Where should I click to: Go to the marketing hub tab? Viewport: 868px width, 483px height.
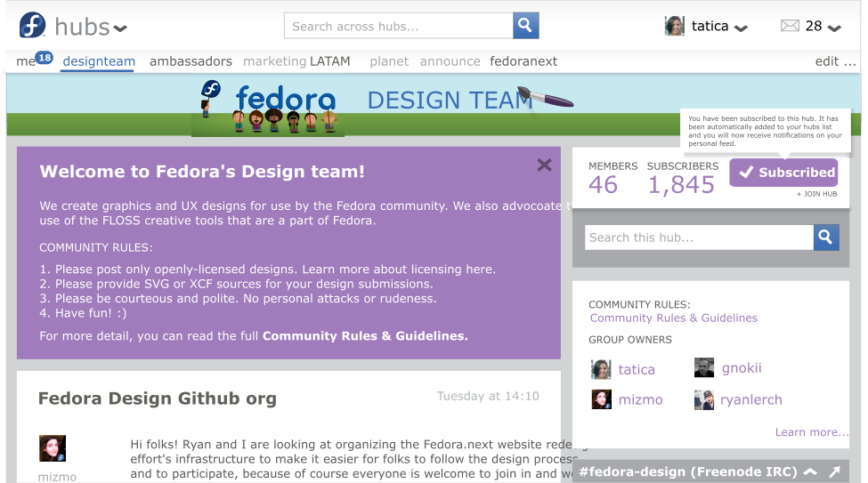(274, 61)
